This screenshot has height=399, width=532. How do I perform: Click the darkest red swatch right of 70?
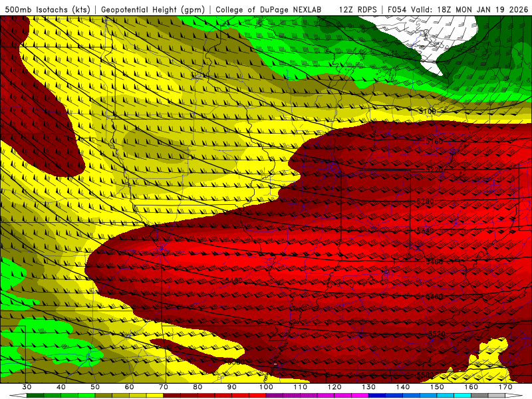pyautogui.click(x=172, y=396)
